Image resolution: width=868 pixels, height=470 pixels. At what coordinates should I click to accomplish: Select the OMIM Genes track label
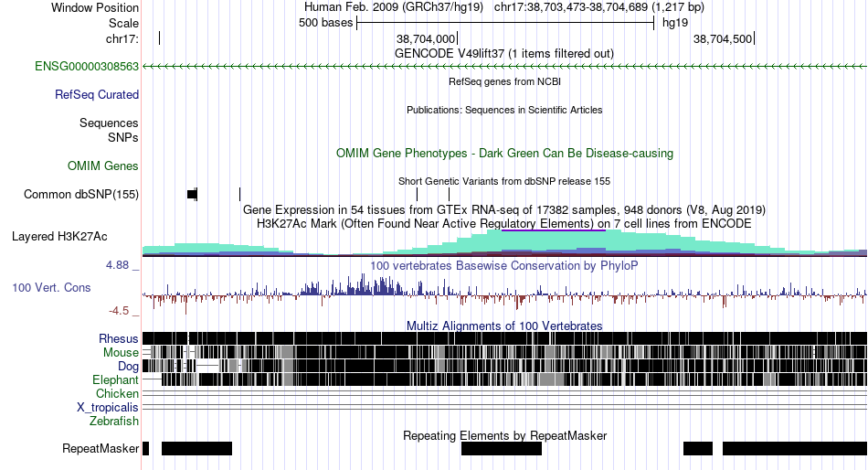pos(103,166)
